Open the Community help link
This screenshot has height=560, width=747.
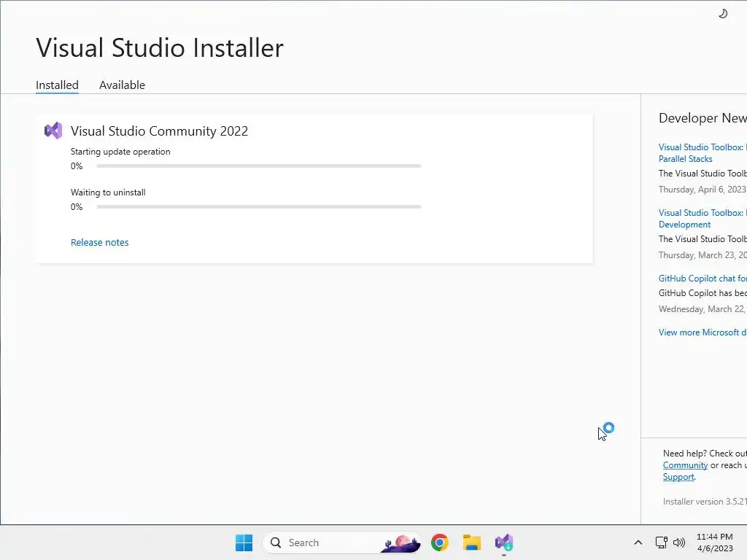(685, 465)
